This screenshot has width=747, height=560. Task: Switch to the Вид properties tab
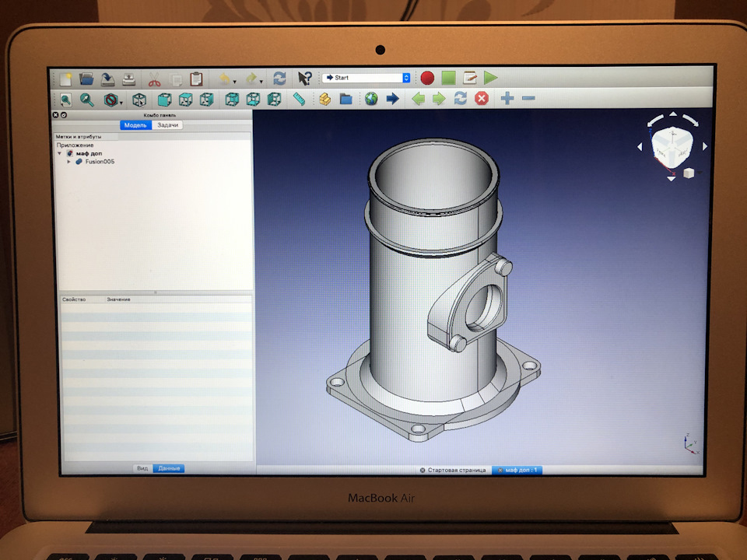[x=142, y=468]
